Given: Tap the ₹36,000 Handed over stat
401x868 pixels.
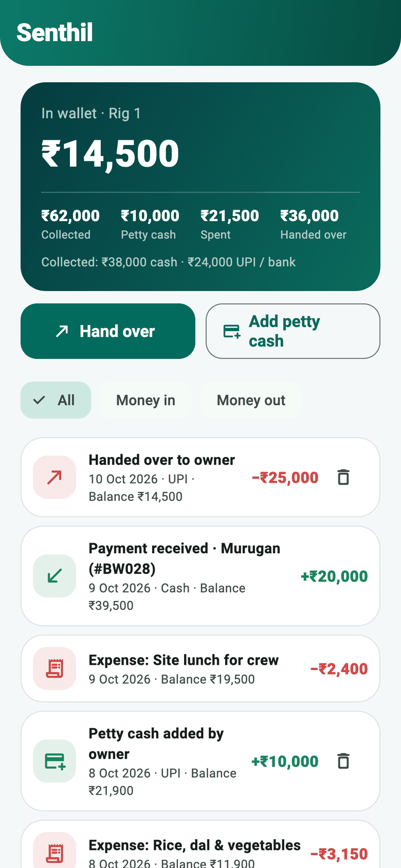Looking at the screenshot, I should [313, 225].
